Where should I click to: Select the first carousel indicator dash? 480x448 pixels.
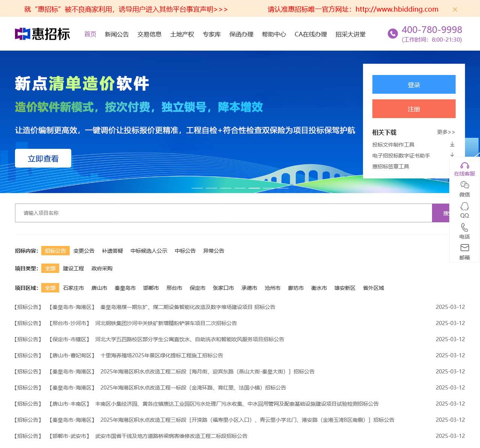[x=197, y=188]
